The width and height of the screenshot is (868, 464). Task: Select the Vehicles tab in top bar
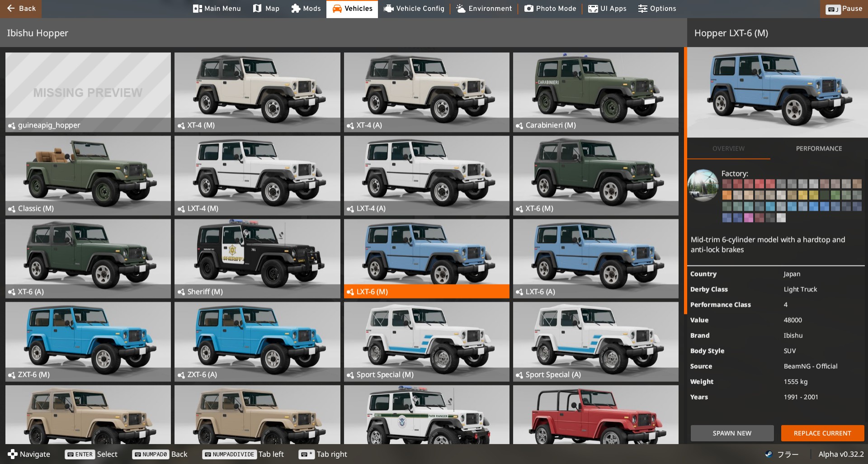click(x=352, y=9)
